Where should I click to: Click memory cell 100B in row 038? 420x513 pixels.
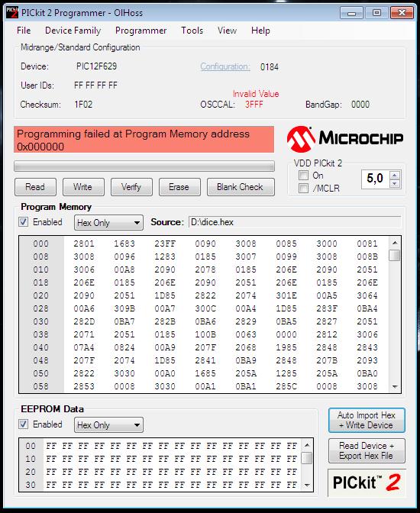(205, 334)
